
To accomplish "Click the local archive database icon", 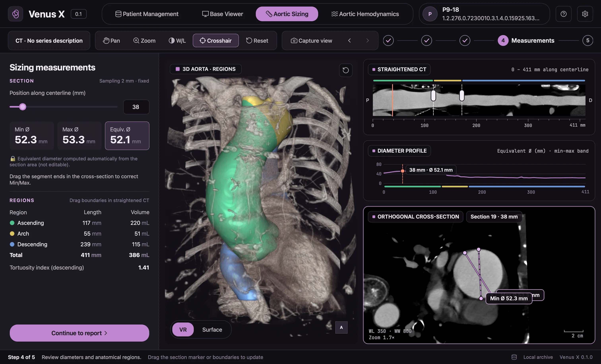I will point(514,357).
